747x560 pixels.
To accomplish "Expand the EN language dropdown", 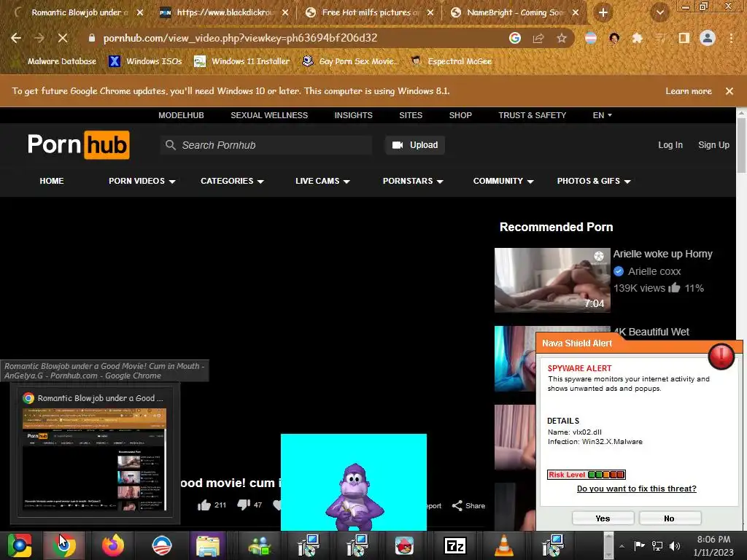I will [x=602, y=115].
